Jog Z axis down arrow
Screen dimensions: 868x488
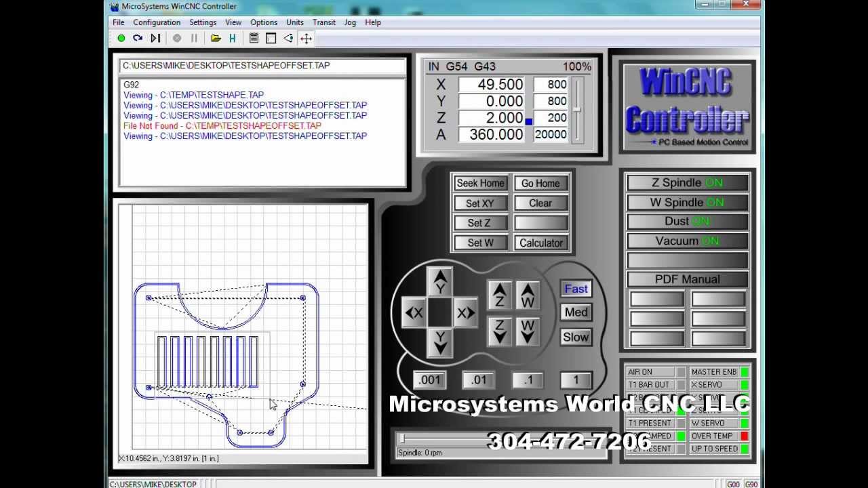(x=500, y=331)
